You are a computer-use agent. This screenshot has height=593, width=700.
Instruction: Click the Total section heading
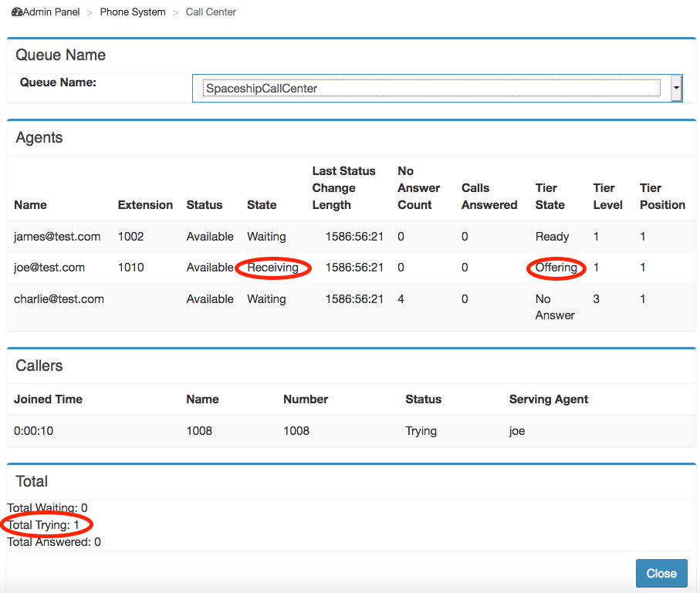click(32, 481)
